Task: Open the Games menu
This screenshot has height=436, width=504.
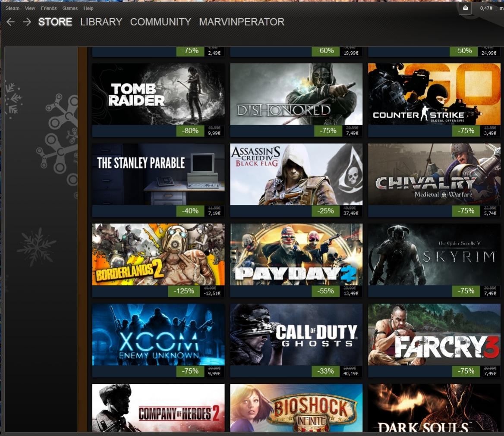Action: click(x=70, y=8)
